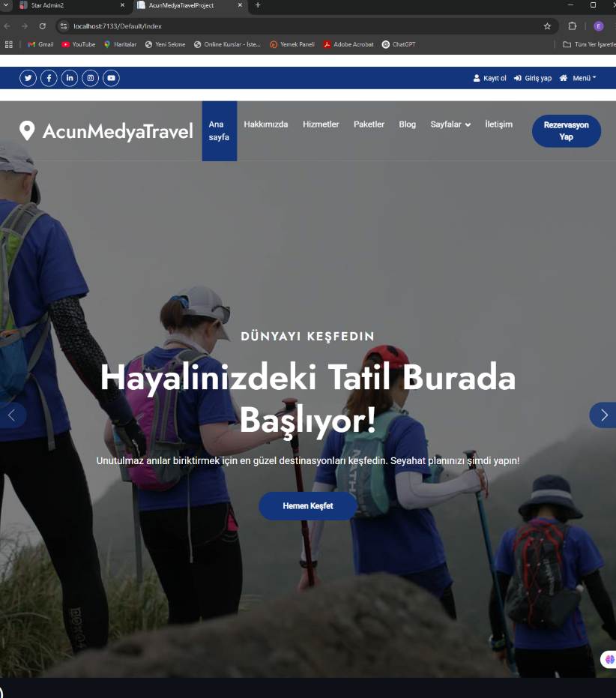
Task: Open the Paketler nav item
Action: pyautogui.click(x=369, y=124)
